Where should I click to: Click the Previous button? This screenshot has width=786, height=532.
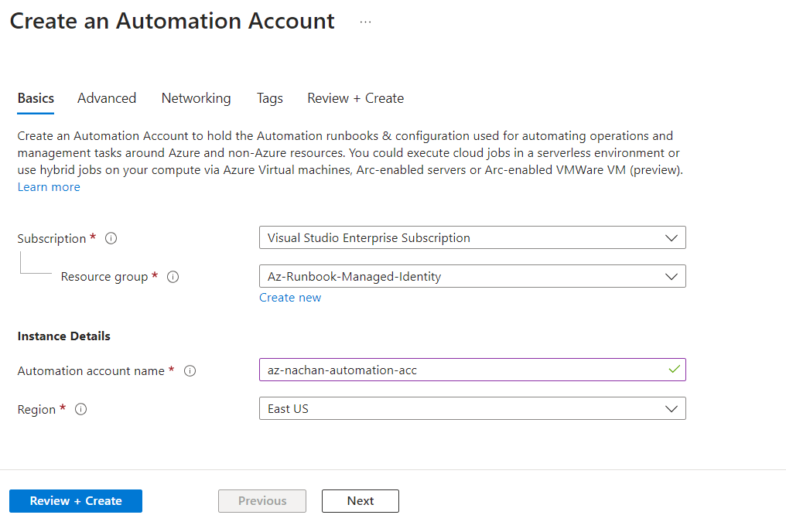pyautogui.click(x=262, y=501)
